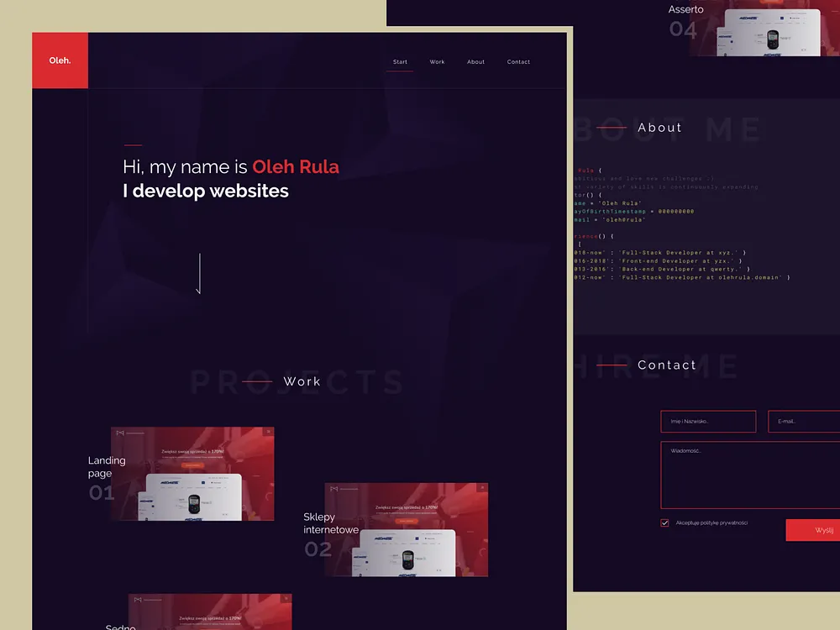Click the bowtie mark icon on Landing page card

119,431
